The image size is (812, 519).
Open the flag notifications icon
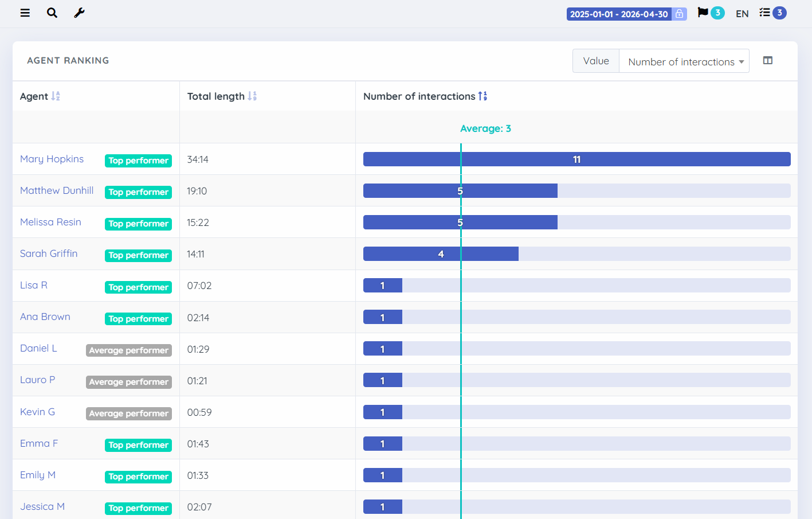[x=703, y=13]
